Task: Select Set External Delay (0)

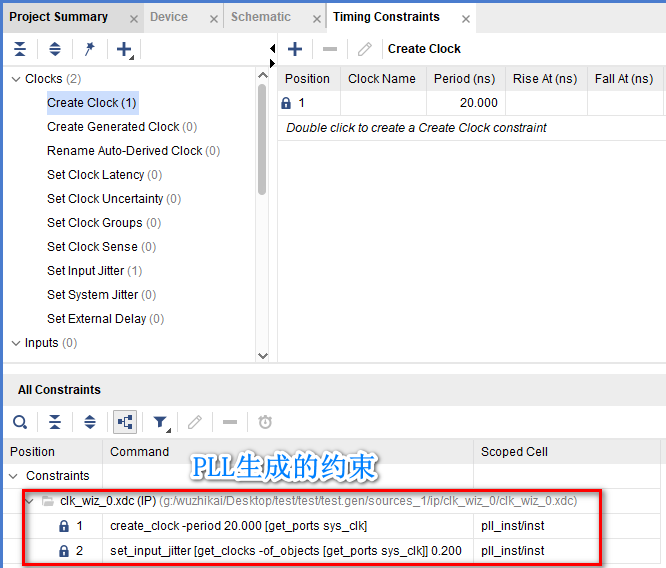Action: point(105,319)
